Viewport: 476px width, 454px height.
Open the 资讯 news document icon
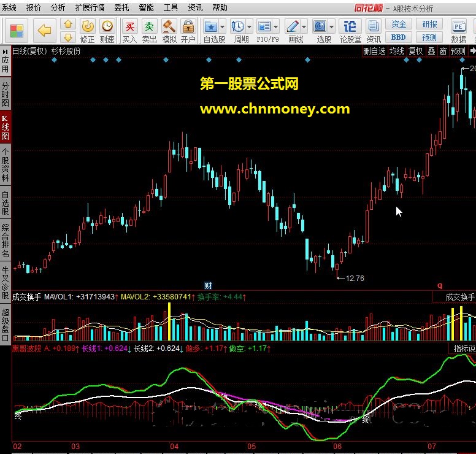click(374, 31)
